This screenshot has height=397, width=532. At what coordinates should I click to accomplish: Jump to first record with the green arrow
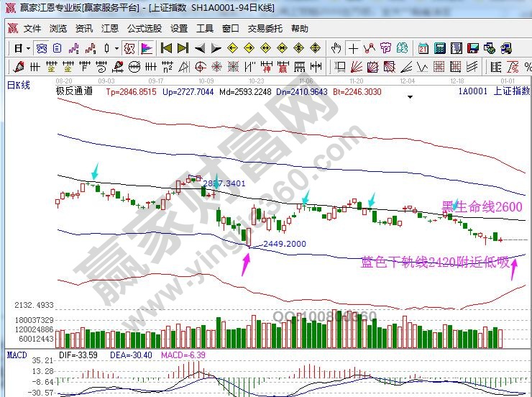coord(166,48)
